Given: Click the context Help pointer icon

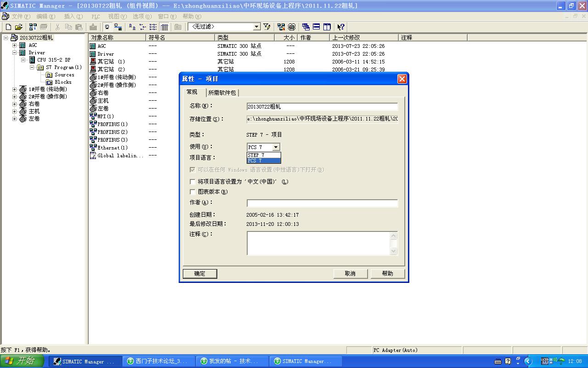Looking at the screenshot, I should (x=341, y=27).
